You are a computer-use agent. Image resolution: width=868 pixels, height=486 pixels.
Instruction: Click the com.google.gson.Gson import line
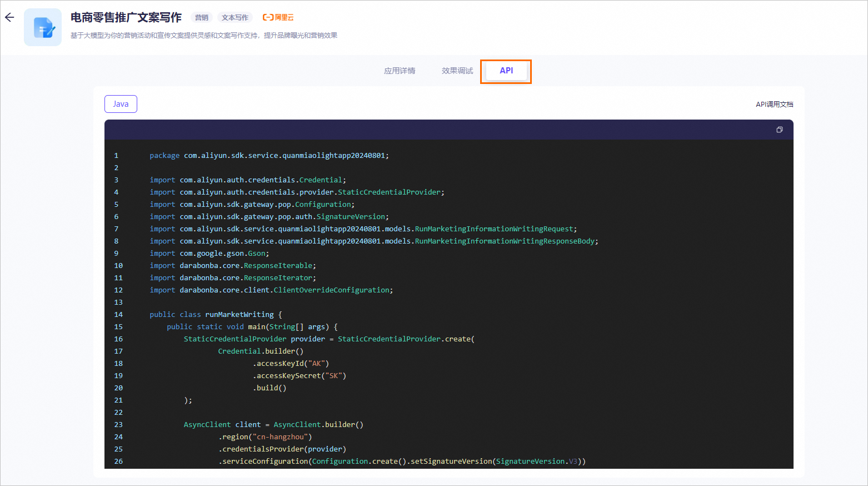(x=209, y=254)
